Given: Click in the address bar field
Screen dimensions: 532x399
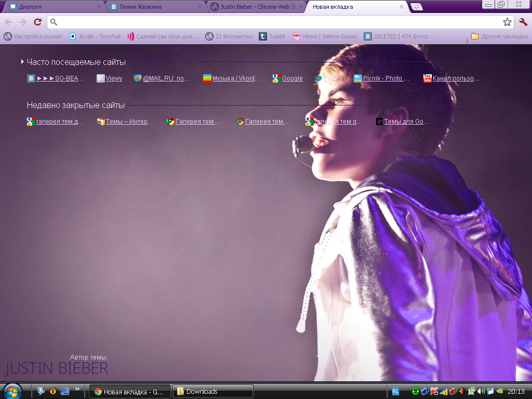Looking at the screenshot, I should click(x=275, y=22).
